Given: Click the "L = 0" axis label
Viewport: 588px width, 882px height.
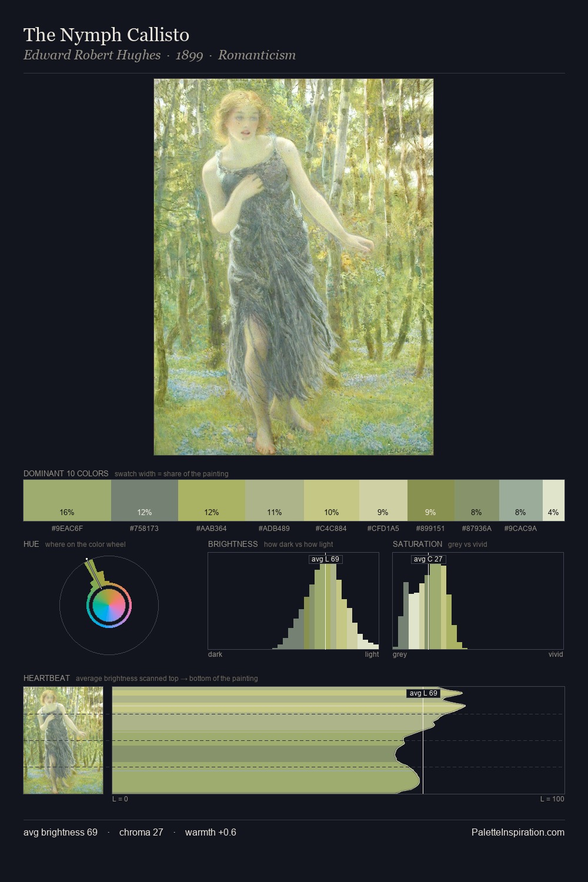Looking at the screenshot, I should [120, 799].
